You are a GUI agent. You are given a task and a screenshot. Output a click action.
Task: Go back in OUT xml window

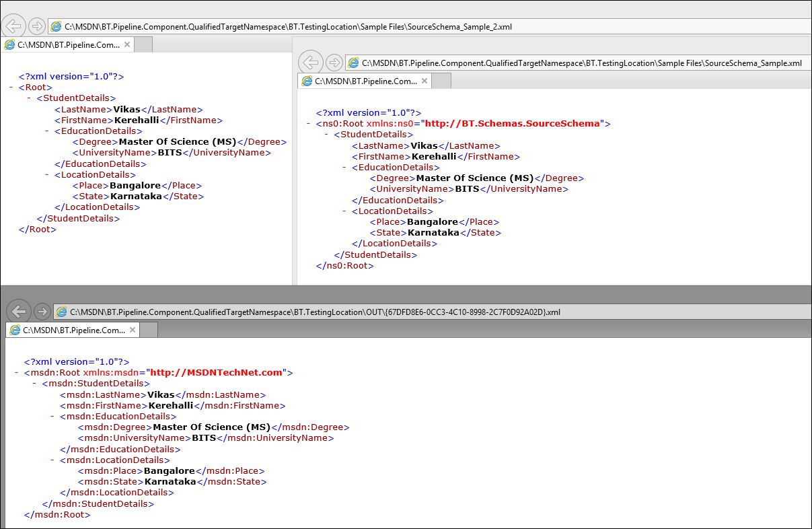pyautogui.click(x=20, y=312)
